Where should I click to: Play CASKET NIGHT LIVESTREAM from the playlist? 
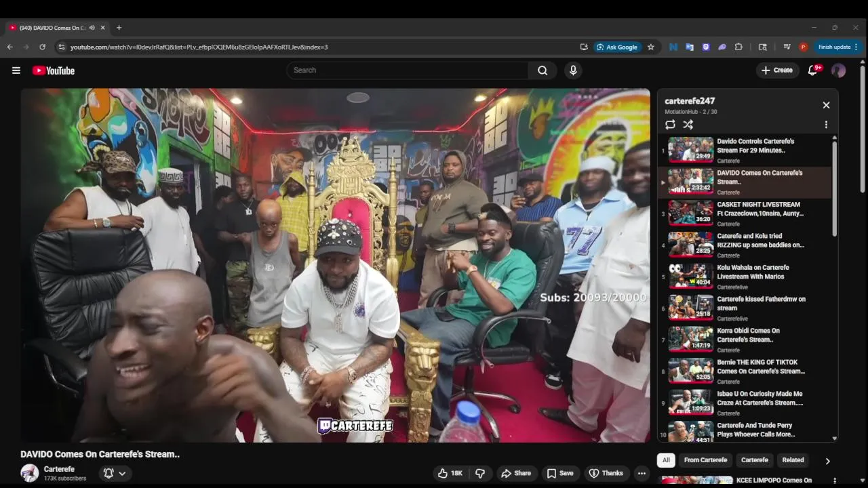(x=744, y=213)
